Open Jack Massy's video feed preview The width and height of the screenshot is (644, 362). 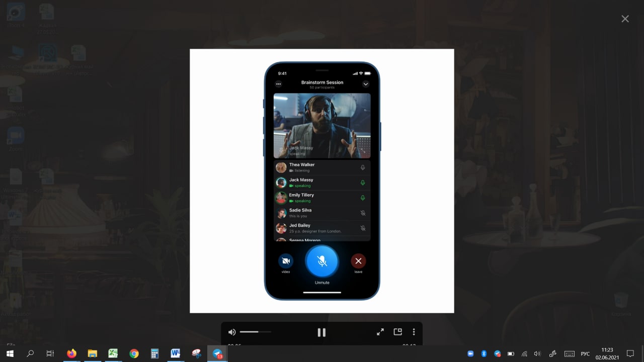pos(322,126)
